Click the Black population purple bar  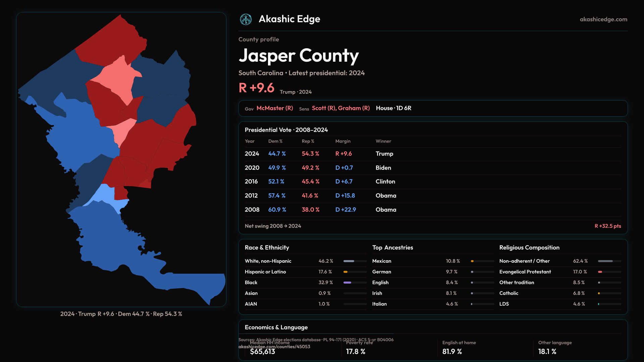tap(347, 283)
